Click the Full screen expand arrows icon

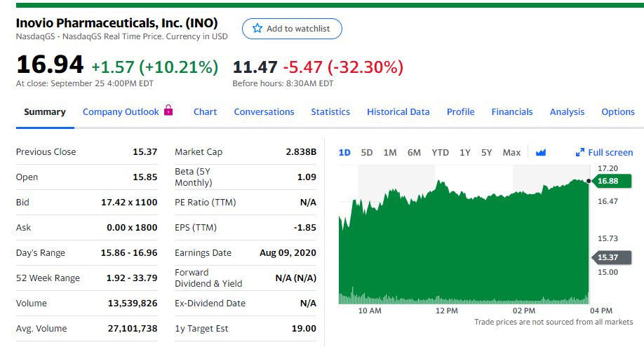[580, 152]
